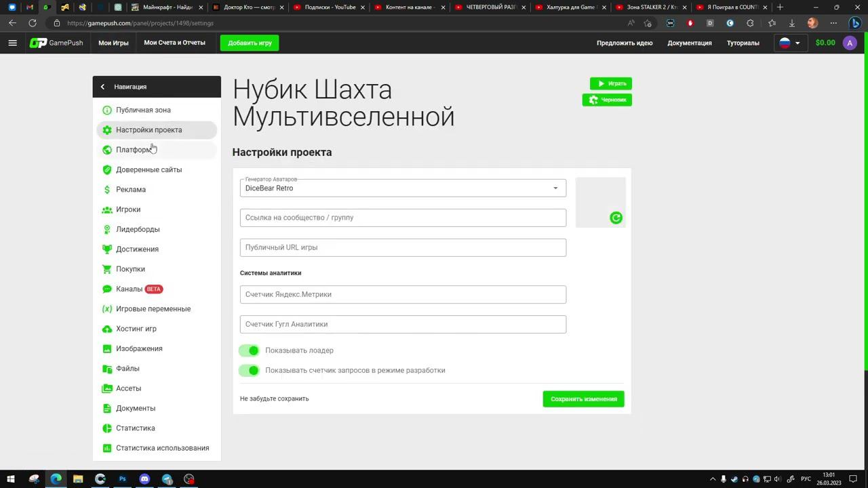The image size is (868, 488).
Task: Click the dollar icon beside Реклама
Action: pos(106,190)
